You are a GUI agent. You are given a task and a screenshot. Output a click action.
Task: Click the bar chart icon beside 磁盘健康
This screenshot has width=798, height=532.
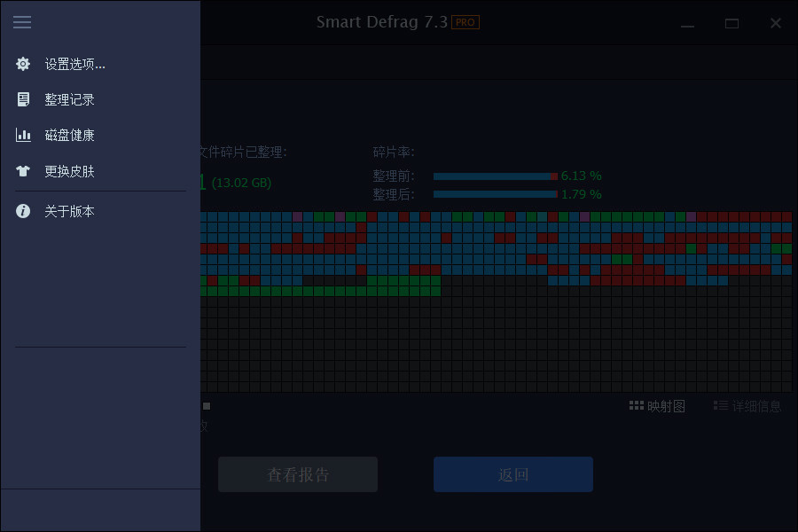click(23, 135)
